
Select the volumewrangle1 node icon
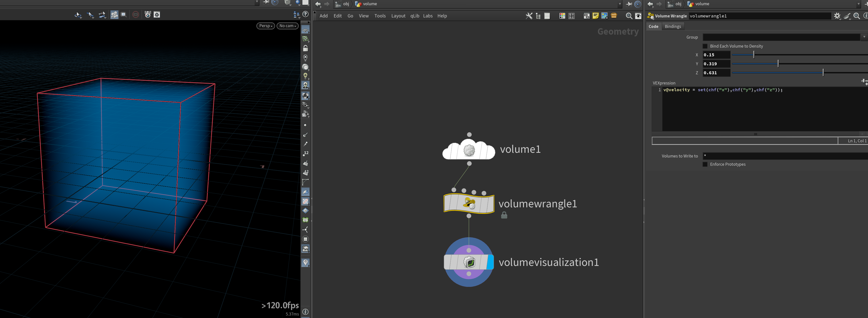point(469,204)
